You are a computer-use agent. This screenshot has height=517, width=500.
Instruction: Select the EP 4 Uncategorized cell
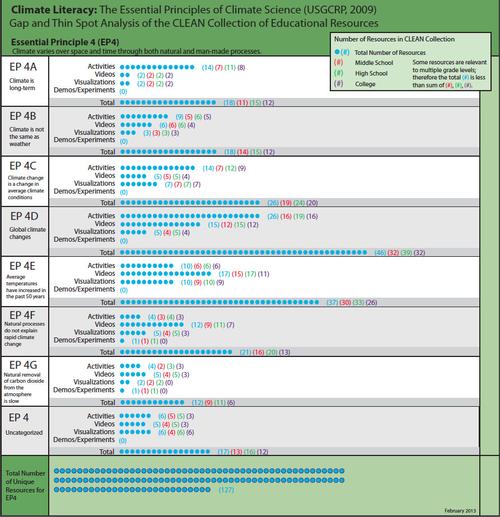25,431
